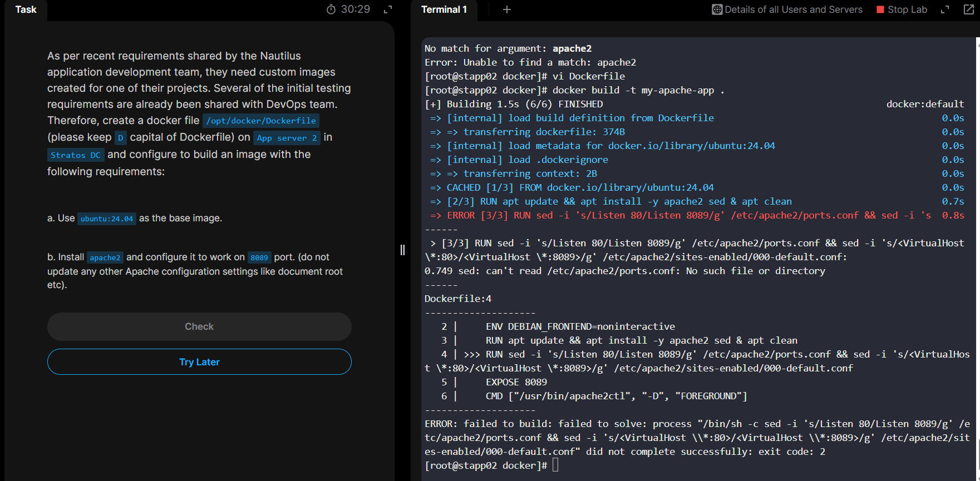
Task: Click the /opt/docker/Dockerfile code chip
Action: click(261, 121)
